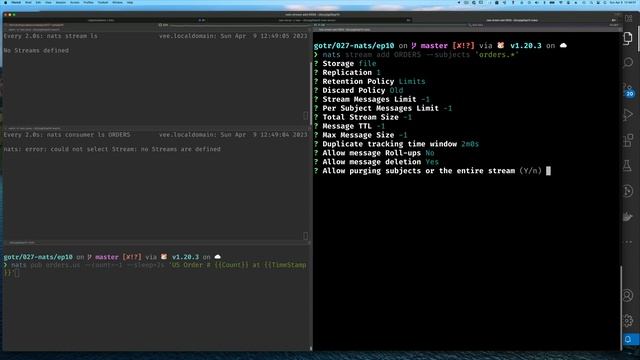Open the Search magnifier in activity bar
Viewport: 640px width, 360px height.
tap(628, 62)
